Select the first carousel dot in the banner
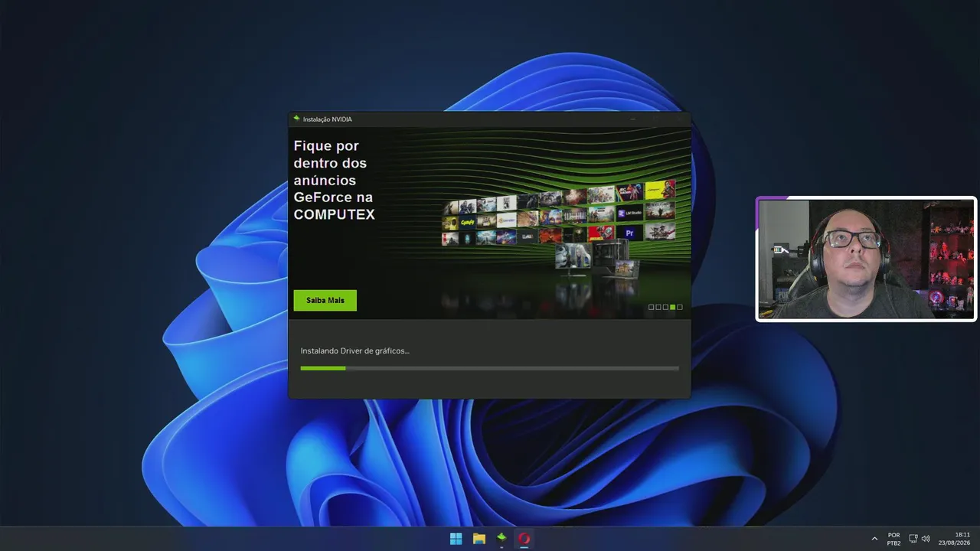980x551 pixels. tap(651, 307)
